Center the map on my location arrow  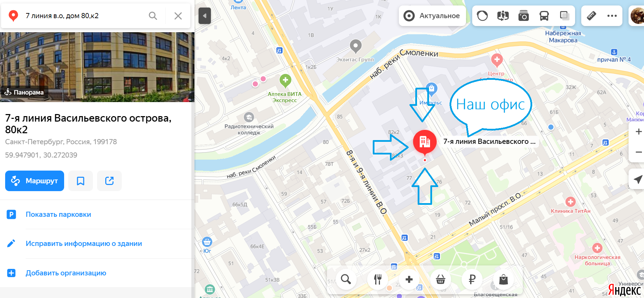[x=638, y=179]
